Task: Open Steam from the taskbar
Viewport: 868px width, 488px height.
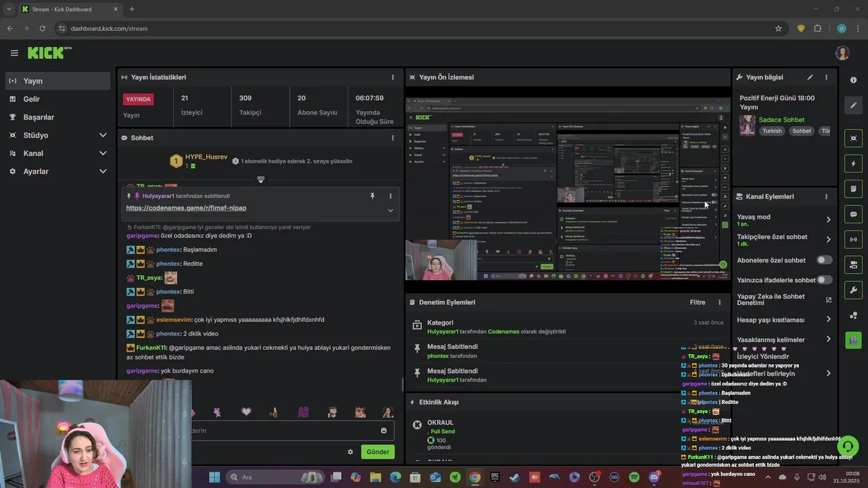Action: pos(515,477)
